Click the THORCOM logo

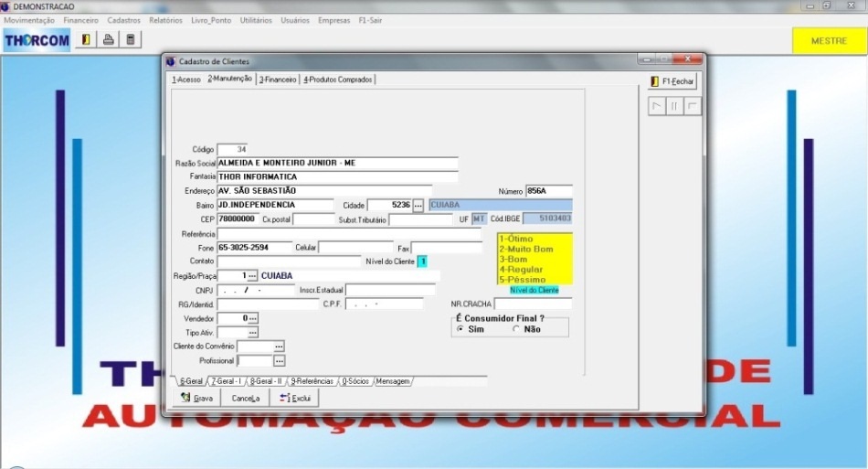tap(36, 40)
